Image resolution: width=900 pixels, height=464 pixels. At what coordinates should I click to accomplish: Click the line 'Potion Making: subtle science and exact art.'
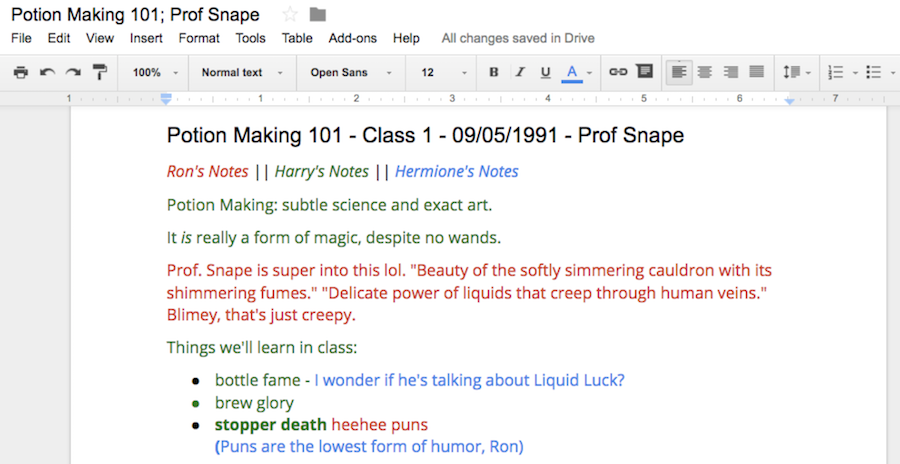coord(329,205)
